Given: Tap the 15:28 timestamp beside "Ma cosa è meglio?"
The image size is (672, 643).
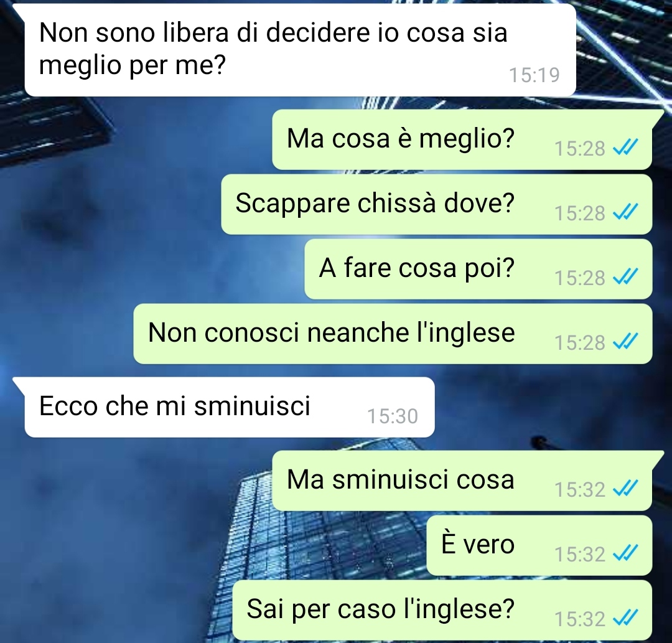Looking at the screenshot, I should [x=580, y=149].
